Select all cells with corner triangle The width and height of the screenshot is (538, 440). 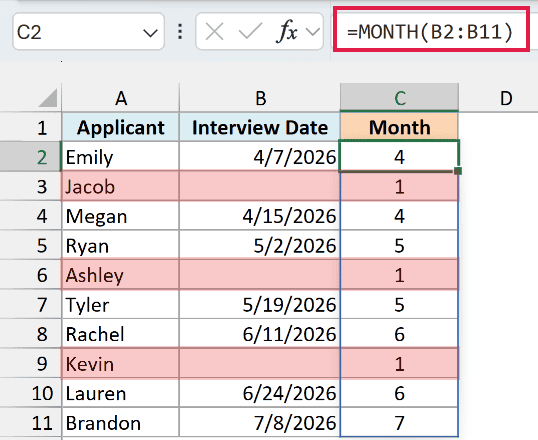[x=48, y=98]
